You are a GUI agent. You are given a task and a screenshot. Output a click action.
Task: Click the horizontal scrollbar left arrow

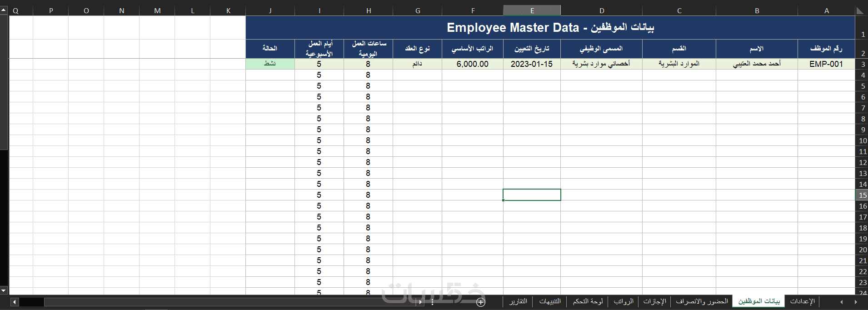point(15,302)
